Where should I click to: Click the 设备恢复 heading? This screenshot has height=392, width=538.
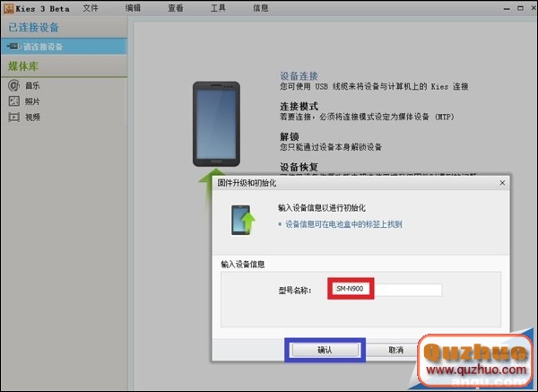(x=299, y=167)
